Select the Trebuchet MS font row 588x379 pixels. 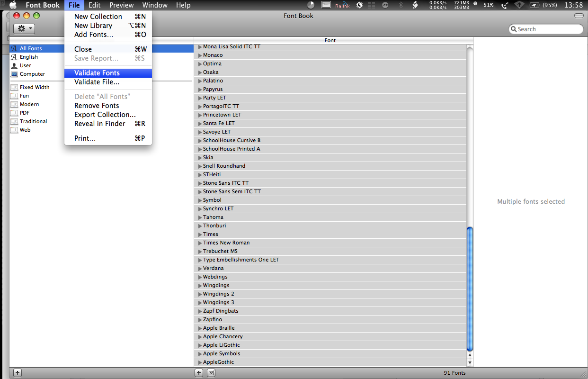[x=330, y=251]
